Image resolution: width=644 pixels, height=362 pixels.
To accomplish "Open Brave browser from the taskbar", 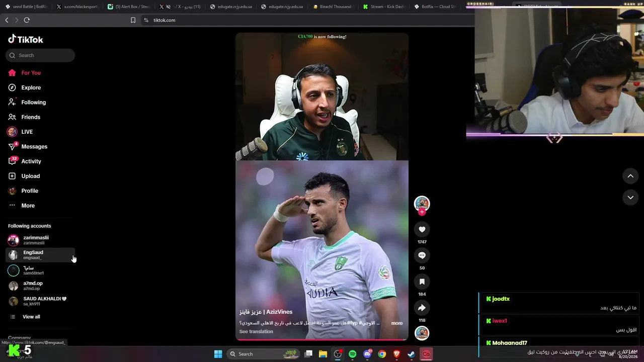I will coord(396,354).
